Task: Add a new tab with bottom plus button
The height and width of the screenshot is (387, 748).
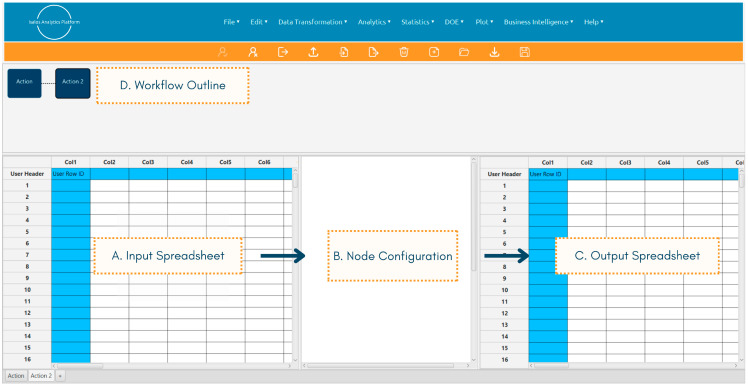Action: (60, 376)
